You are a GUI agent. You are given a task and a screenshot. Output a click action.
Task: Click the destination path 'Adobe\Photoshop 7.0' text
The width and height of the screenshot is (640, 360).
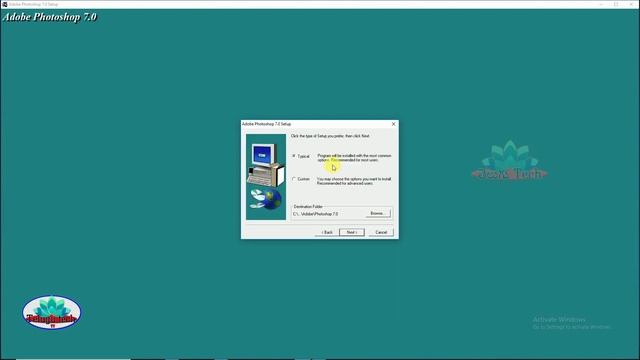[x=315, y=214]
